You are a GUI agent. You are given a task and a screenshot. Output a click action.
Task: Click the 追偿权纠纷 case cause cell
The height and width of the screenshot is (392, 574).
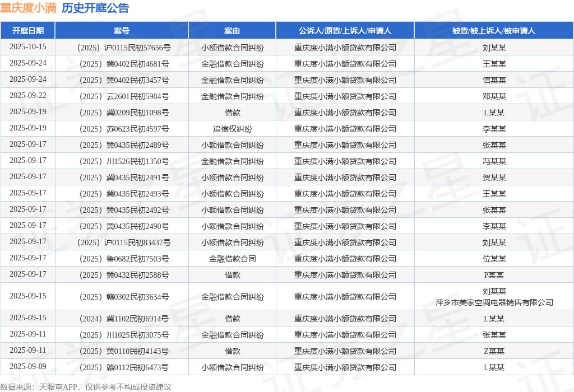point(232,129)
